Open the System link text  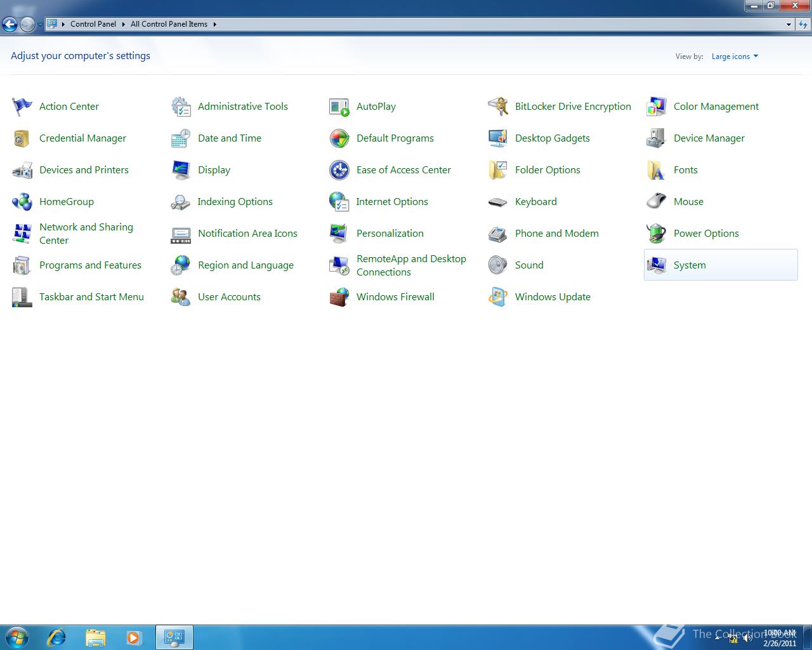pyautogui.click(x=690, y=265)
